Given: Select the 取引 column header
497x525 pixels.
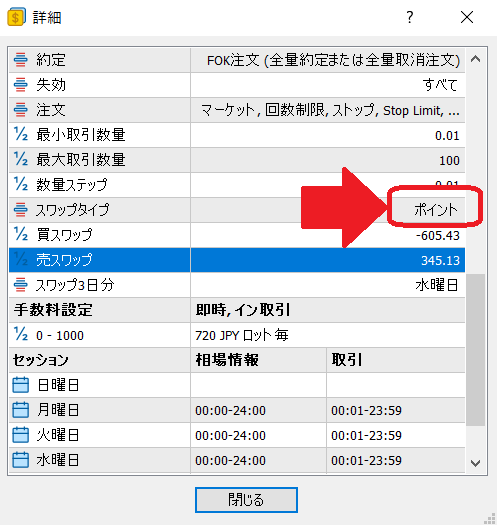Looking at the screenshot, I should tap(347, 360).
